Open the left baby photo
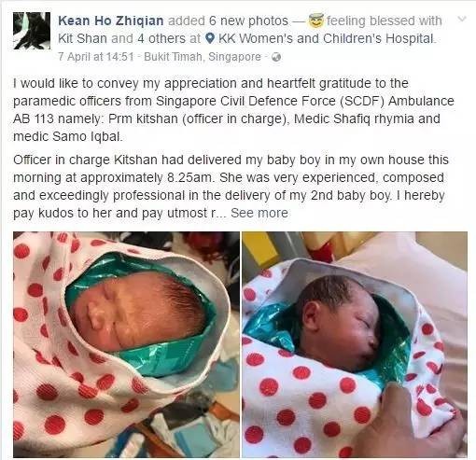Viewport: 476px width, 460px height. coord(126,344)
